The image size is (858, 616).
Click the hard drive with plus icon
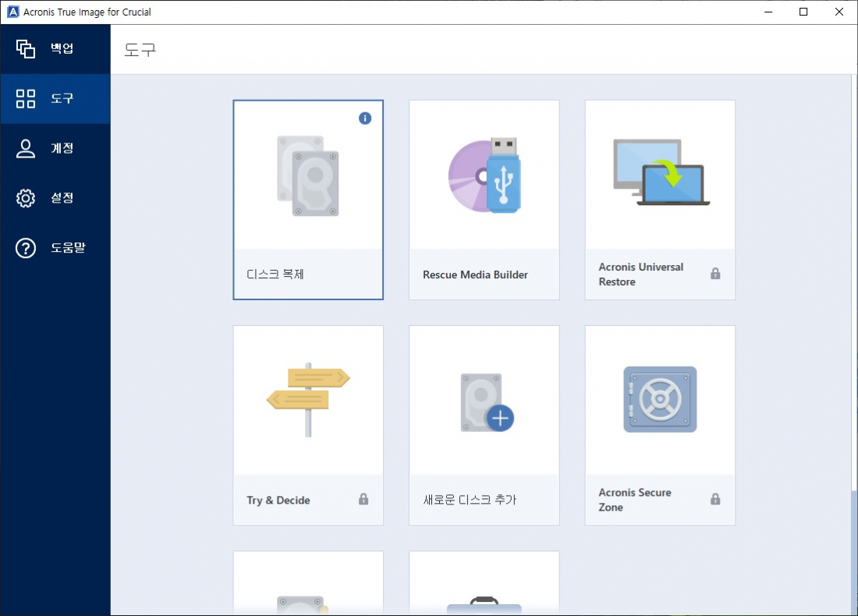click(487, 402)
